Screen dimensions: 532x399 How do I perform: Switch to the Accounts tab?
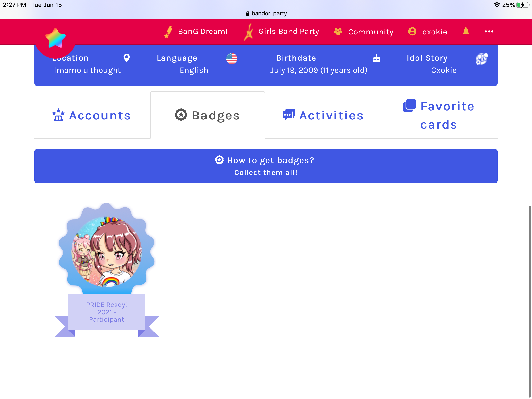coord(92,115)
